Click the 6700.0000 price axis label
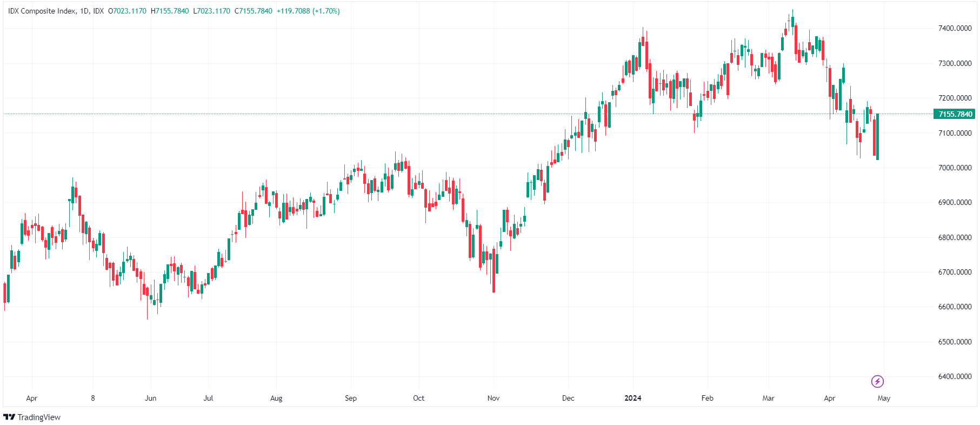Viewport: 980px width, 425px height. pos(955,272)
